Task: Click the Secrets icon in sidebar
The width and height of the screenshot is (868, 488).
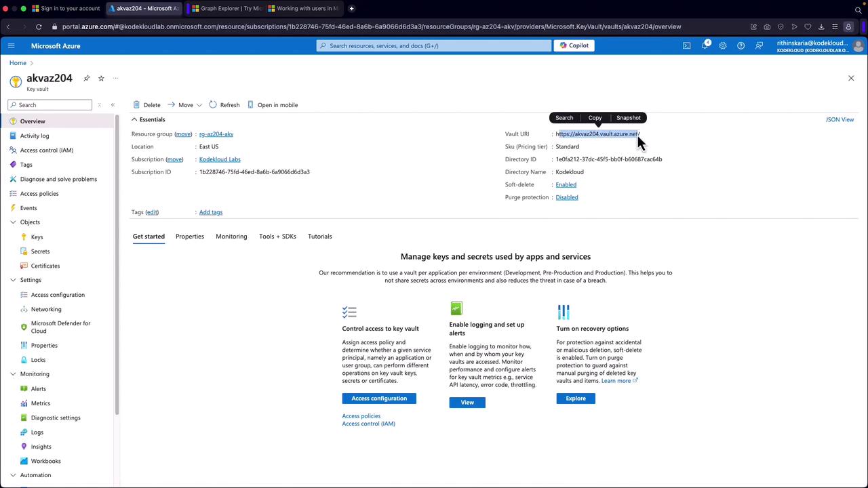Action: coord(24,251)
